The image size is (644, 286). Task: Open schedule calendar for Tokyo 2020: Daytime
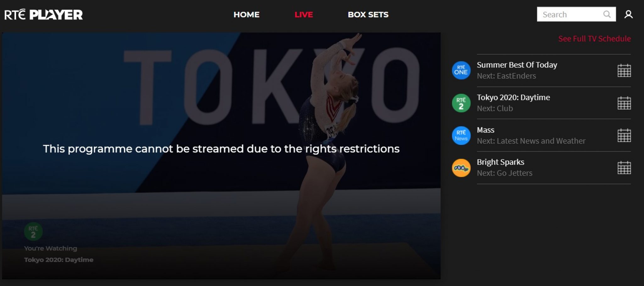624,103
